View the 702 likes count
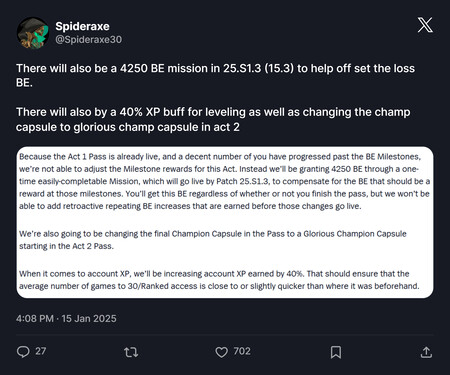Viewport: 450px width, 375px height. point(242,351)
